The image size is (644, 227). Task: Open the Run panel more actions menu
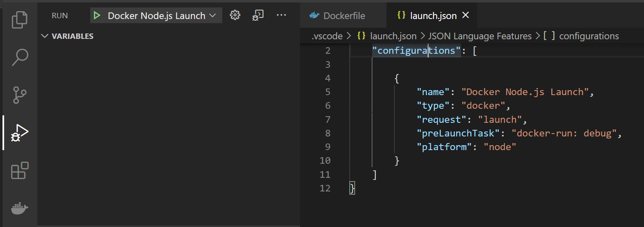coord(281,15)
